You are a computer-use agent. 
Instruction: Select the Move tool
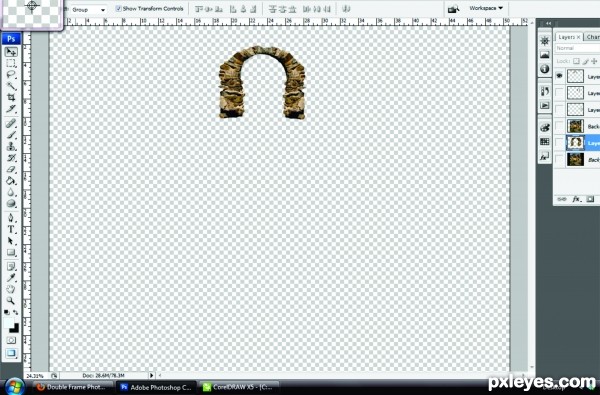pyautogui.click(x=11, y=52)
